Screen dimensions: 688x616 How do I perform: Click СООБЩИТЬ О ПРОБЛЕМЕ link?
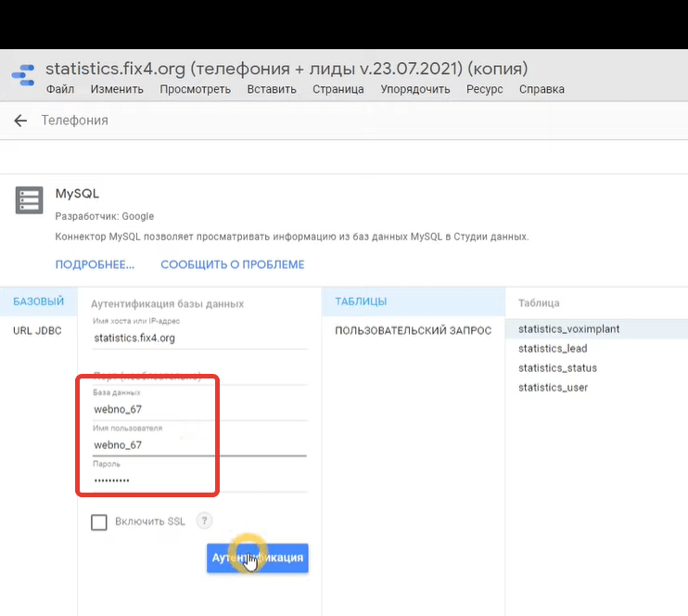(233, 264)
